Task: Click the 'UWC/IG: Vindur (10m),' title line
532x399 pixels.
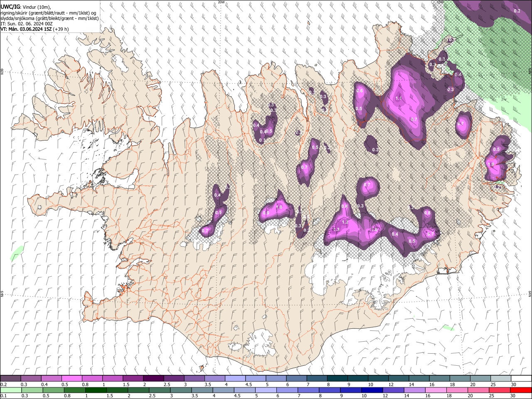Action: (x=25, y=7)
